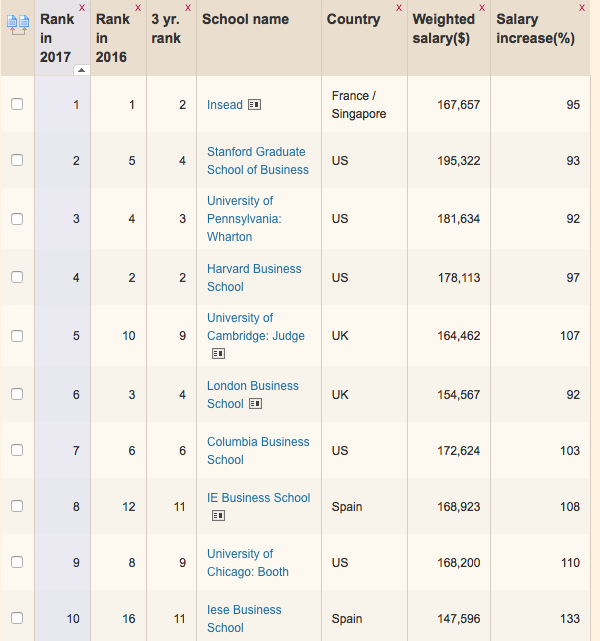Check the Insead row checkbox

[x=17, y=104]
